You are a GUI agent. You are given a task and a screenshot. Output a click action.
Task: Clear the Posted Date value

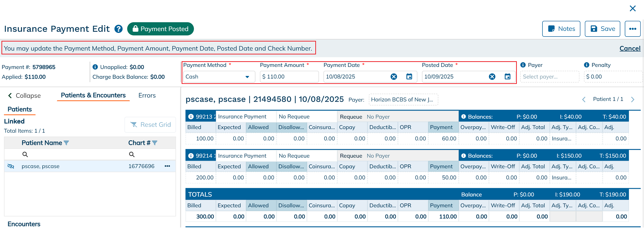click(492, 77)
